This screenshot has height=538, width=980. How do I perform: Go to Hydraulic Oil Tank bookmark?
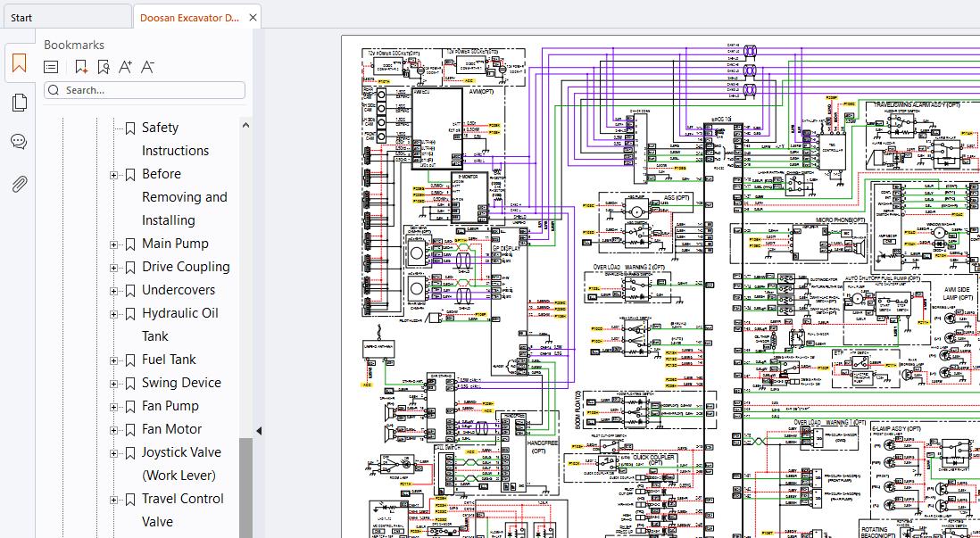(180, 324)
